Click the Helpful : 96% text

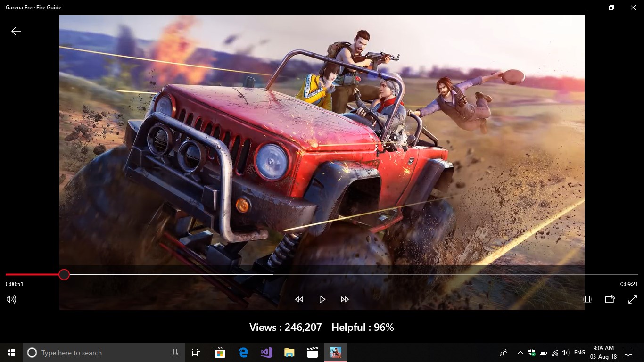(363, 327)
